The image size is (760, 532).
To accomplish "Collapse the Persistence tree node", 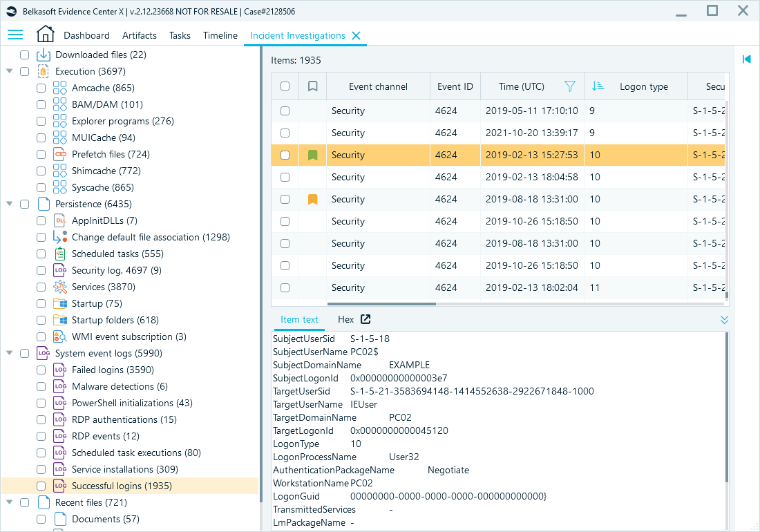I will point(9,204).
